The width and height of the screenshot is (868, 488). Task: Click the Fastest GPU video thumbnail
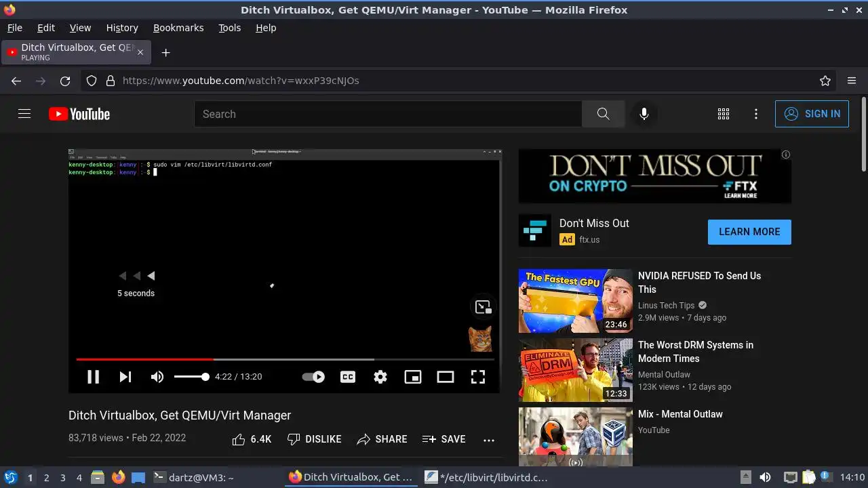(576, 301)
